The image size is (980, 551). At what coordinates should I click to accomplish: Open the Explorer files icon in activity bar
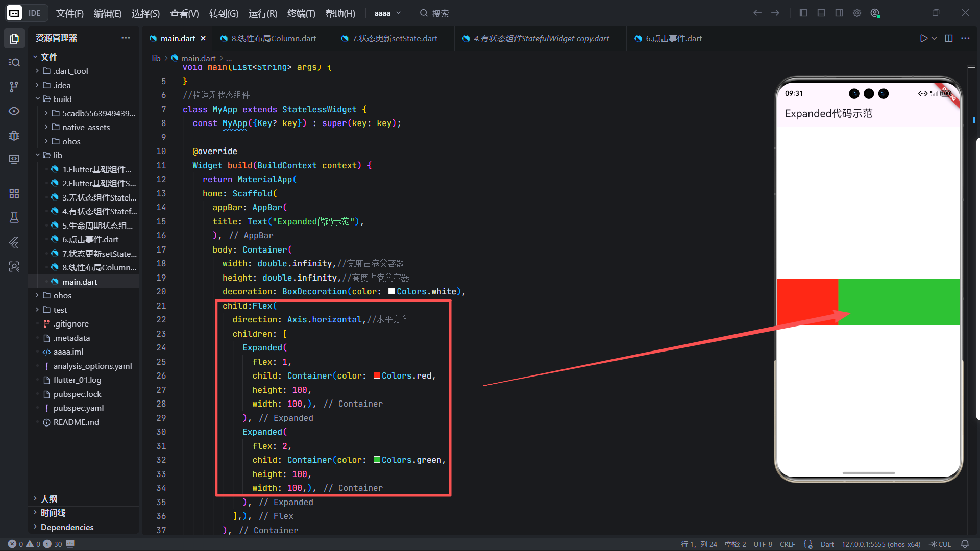click(14, 38)
